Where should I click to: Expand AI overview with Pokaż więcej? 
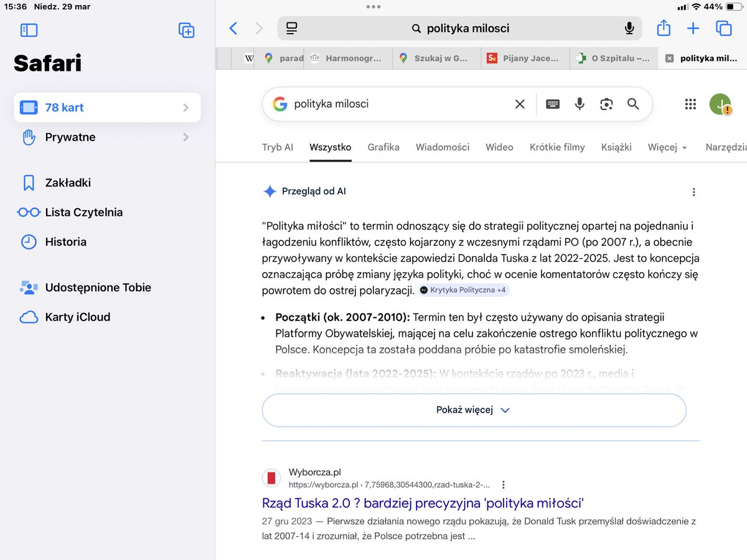coord(474,410)
